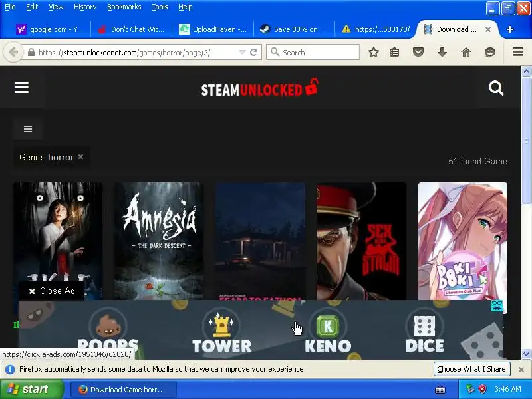Viewport: 532px width, 399px height.
Task: Open the Hello chat bubble icon
Action: [490, 53]
